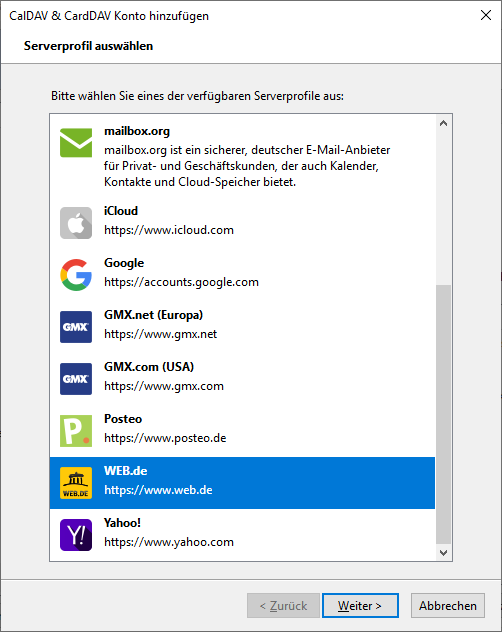This screenshot has height=632, width=502.
Task: Select the iCloud Apple logo icon
Action: tap(76, 223)
